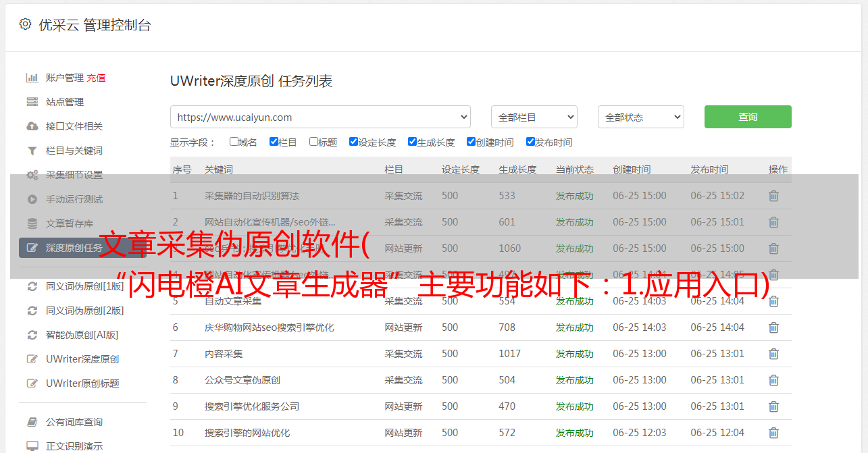Select 同义词伪原创[2版] in sidebar
Viewport: 868px width, 453px height.
[84, 311]
